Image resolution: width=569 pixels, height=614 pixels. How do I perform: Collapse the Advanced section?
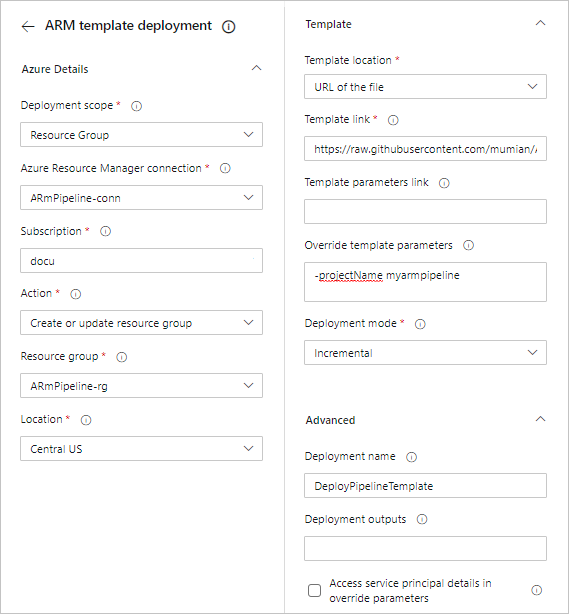[x=540, y=419]
